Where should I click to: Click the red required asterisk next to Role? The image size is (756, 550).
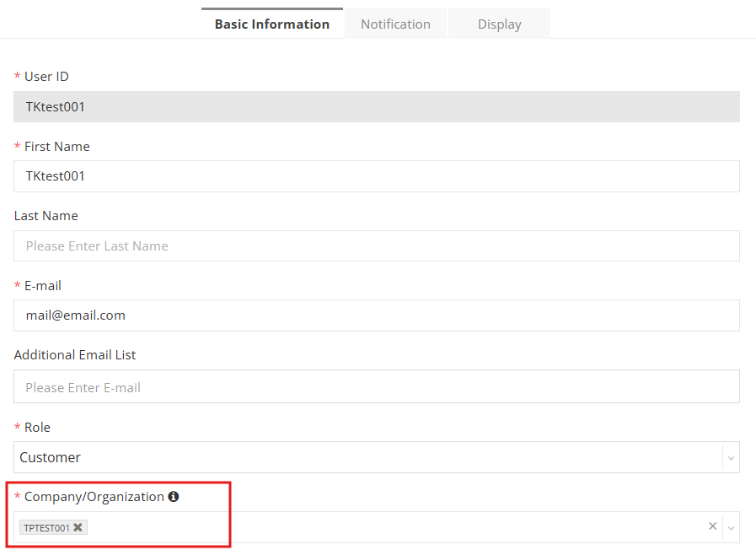point(16,427)
